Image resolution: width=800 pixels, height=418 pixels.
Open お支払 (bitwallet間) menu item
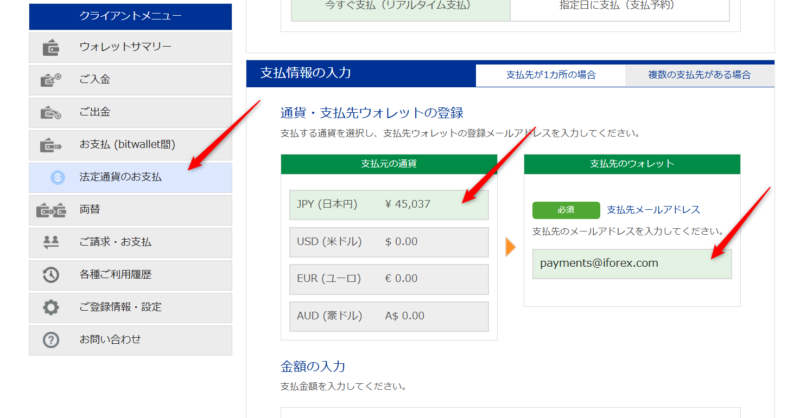pos(131,145)
